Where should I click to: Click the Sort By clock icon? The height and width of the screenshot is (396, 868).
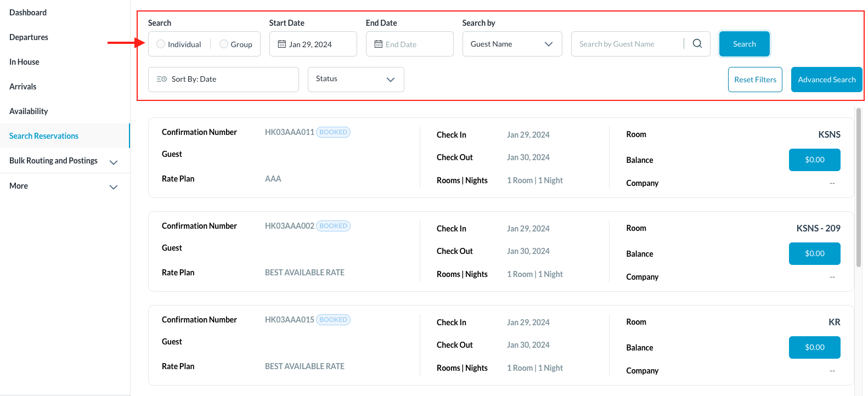click(x=162, y=79)
